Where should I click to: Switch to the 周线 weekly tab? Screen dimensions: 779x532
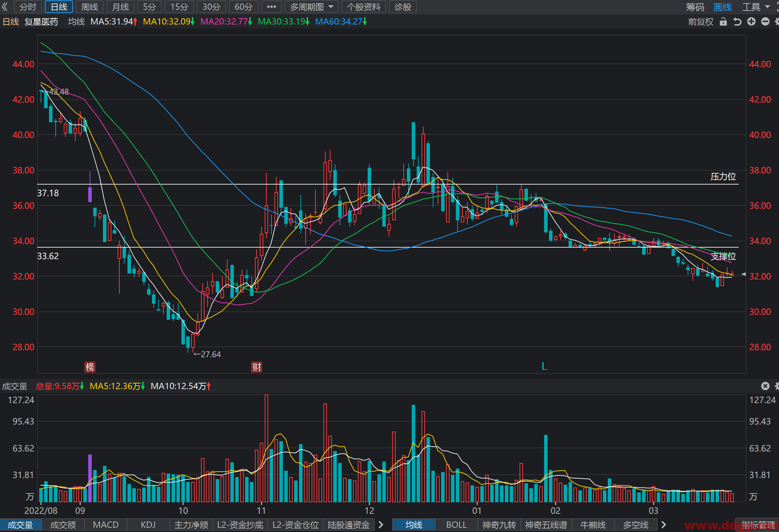[90, 7]
